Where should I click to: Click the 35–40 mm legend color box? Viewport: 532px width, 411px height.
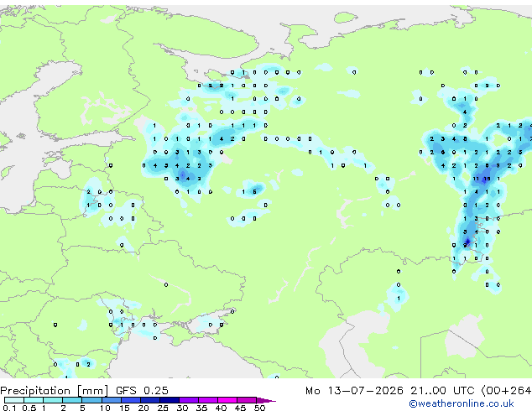208,400
